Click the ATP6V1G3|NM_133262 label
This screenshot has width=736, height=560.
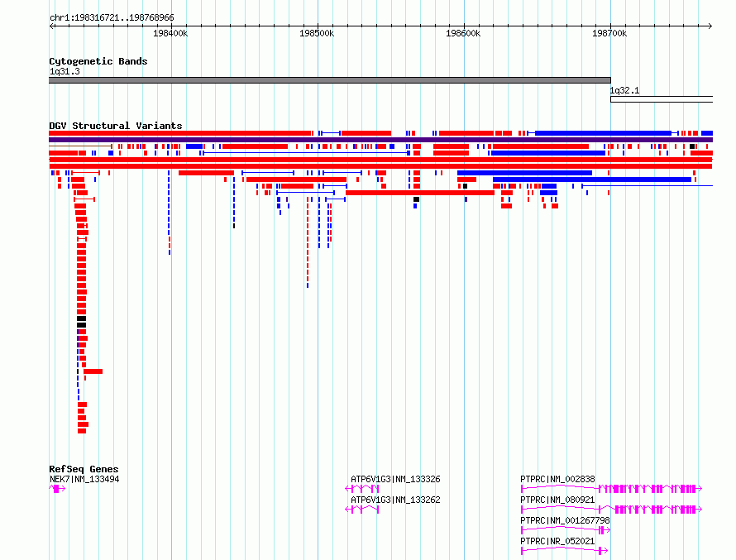[395, 500]
